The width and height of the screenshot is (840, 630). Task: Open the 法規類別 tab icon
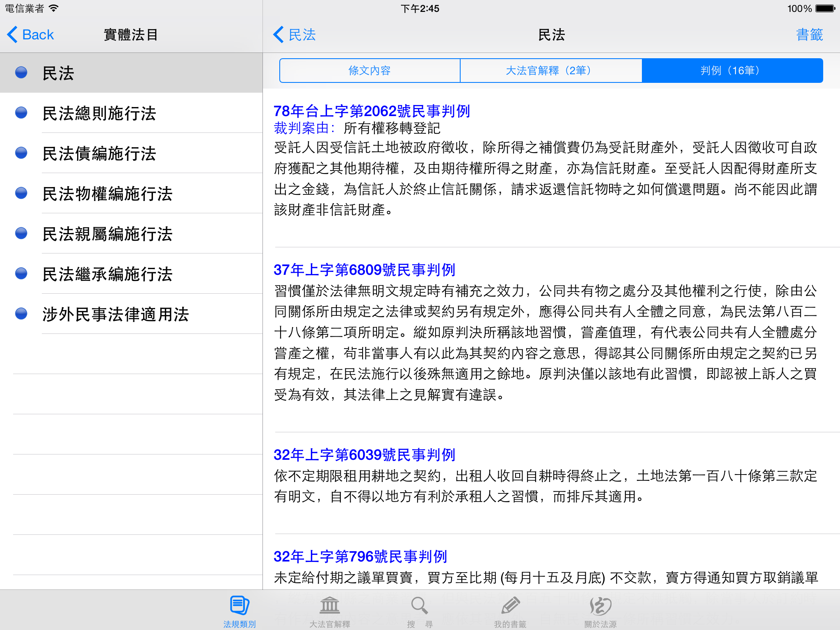coord(240,606)
